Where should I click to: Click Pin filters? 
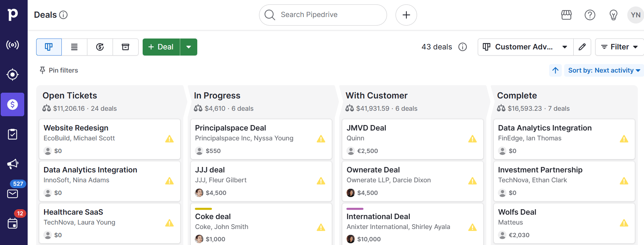[59, 70]
